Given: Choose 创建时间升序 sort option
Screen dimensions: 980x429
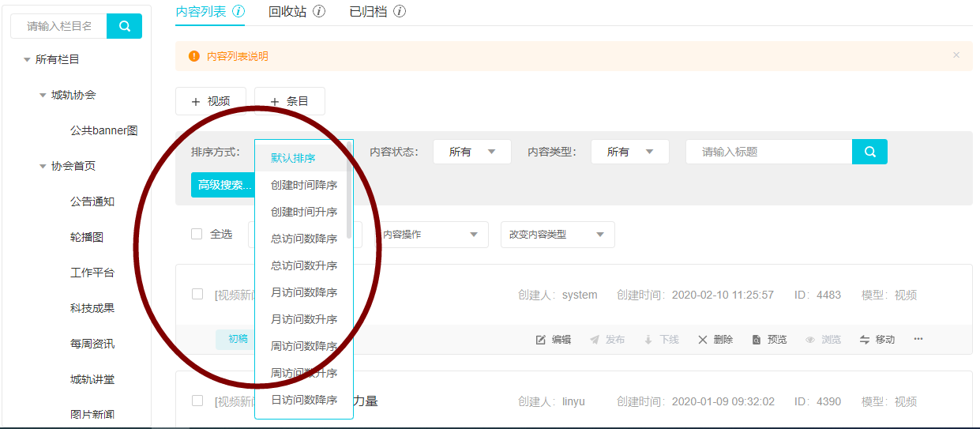Looking at the screenshot, I should pyautogui.click(x=301, y=212).
